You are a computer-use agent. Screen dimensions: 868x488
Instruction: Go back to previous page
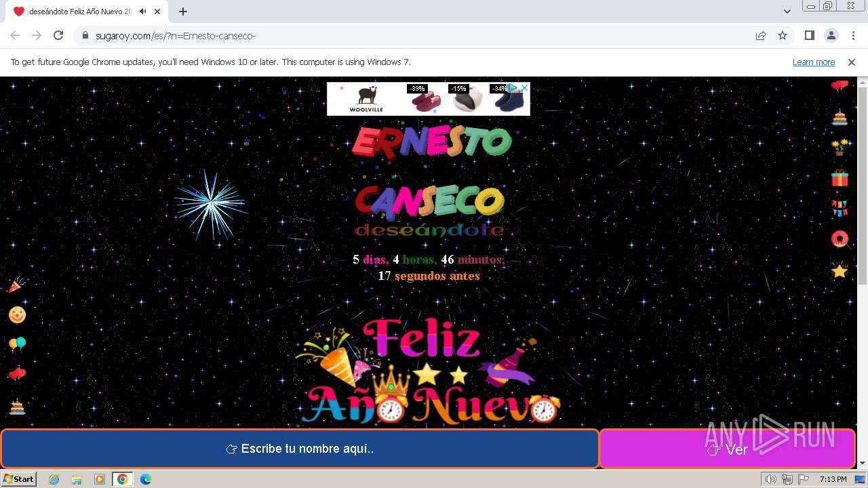point(15,35)
